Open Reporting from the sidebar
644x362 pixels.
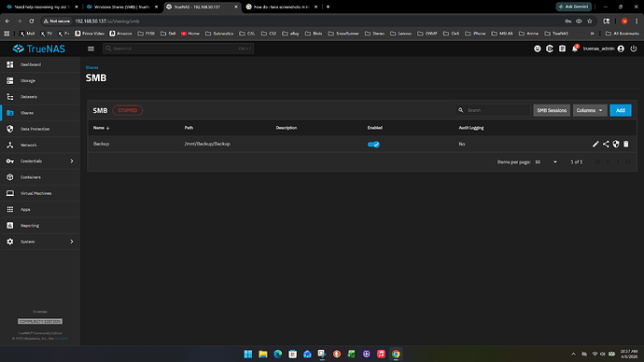point(40,226)
